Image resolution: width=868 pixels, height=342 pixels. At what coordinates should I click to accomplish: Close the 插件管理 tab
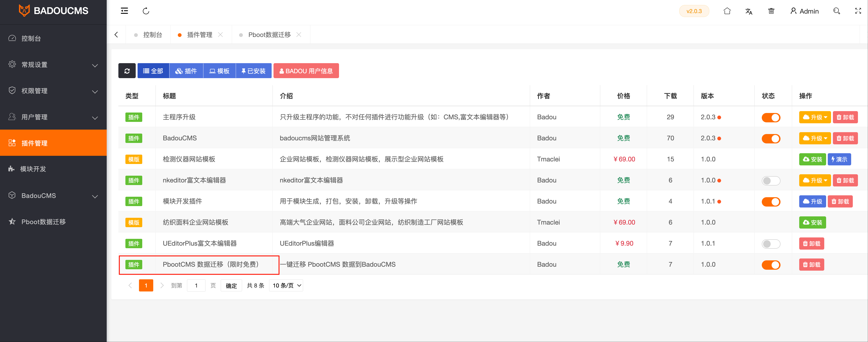point(220,35)
